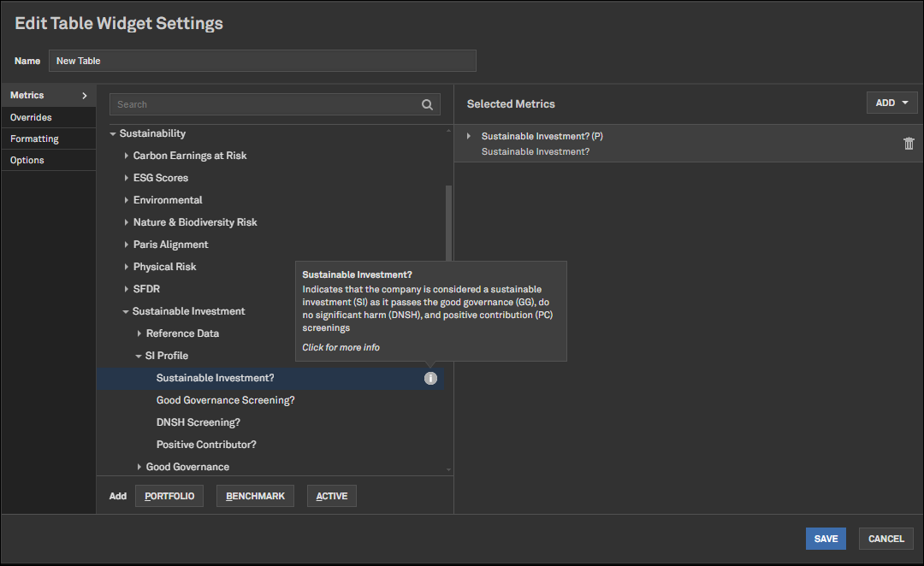924x566 pixels.
Task: Switch to the Overrides tab
Action: pyautogui.click(x=31, y=117)
